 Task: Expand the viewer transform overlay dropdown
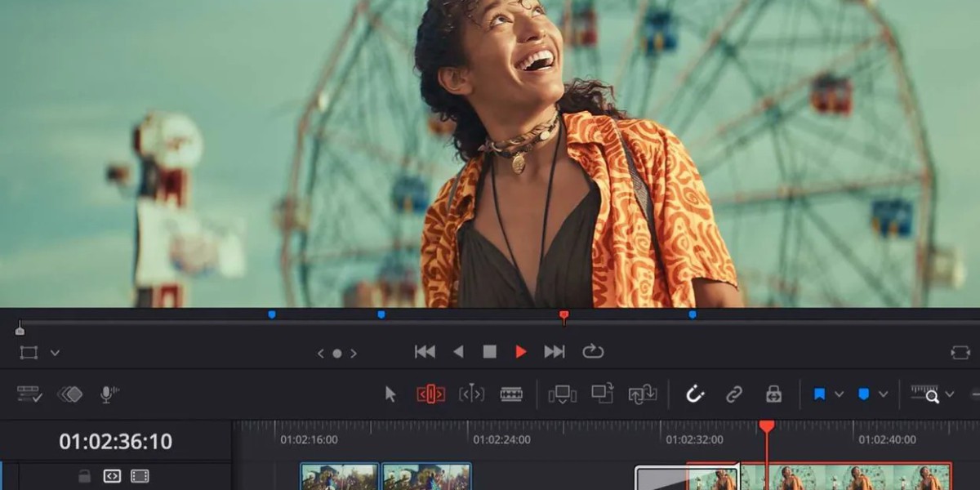55,353
